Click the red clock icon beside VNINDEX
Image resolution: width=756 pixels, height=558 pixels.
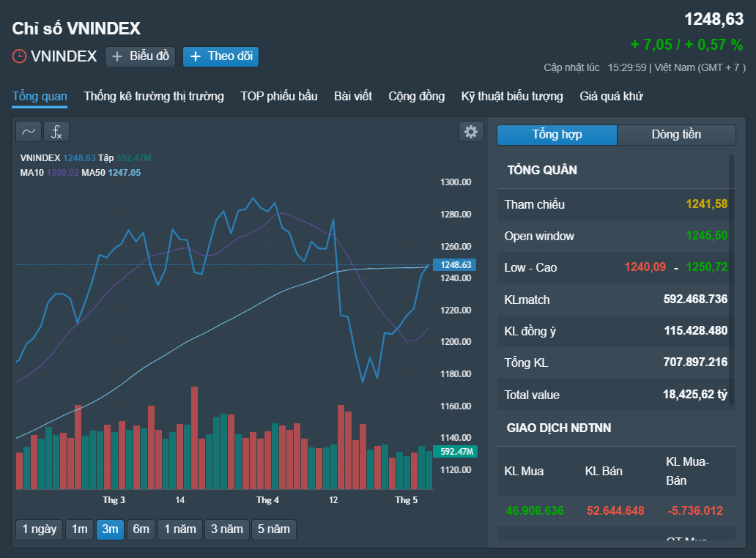tap(19, 56)
